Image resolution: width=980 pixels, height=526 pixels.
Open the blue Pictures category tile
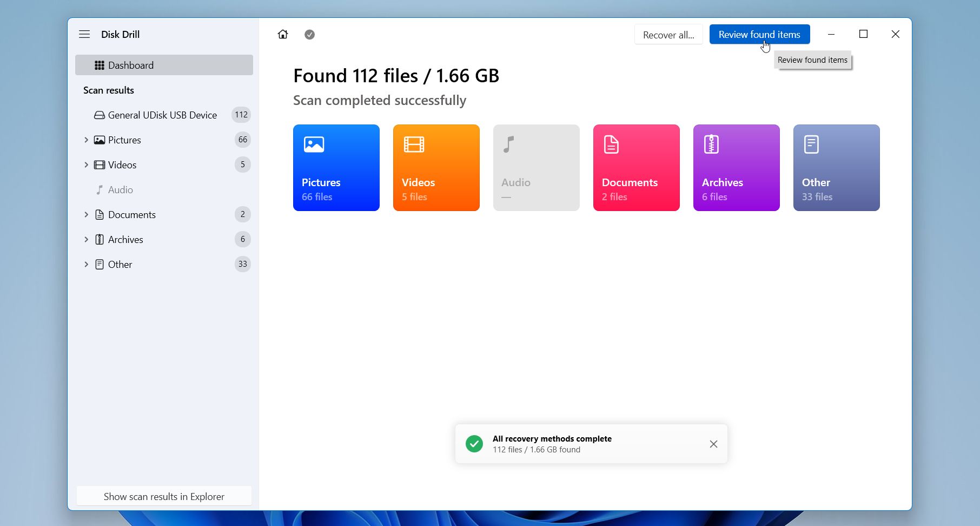336,168
